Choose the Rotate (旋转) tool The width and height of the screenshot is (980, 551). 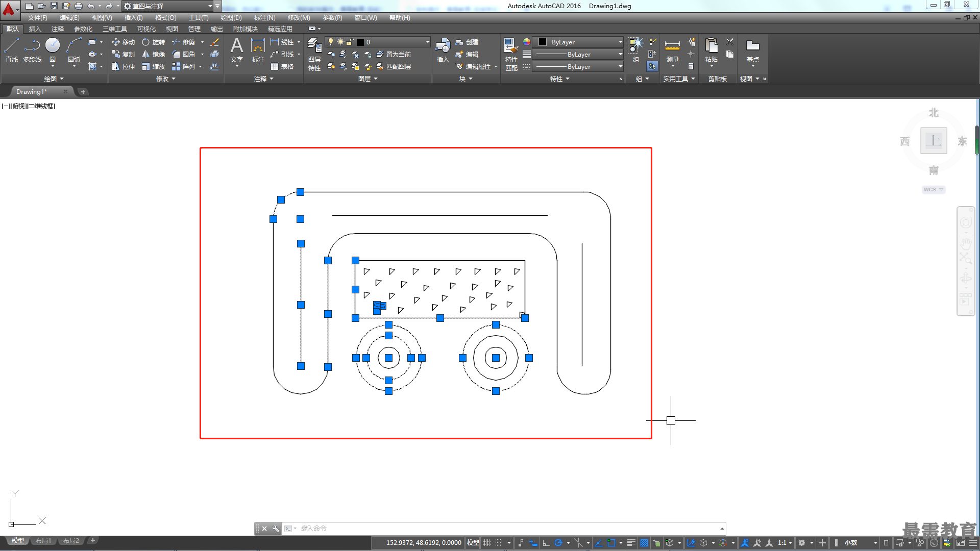(153, 42)
